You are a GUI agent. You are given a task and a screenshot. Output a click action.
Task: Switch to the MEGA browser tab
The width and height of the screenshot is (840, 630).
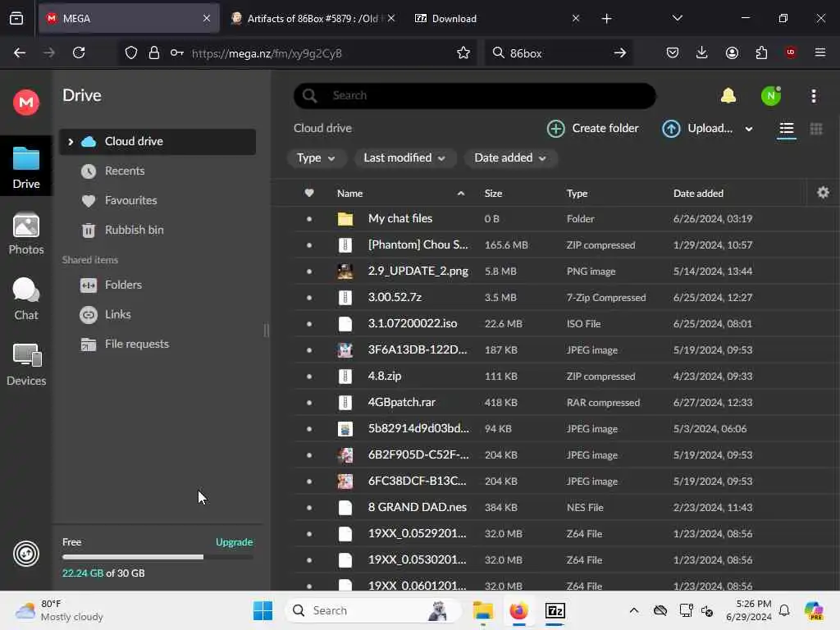pyautogui.click(x=129, y=18)
